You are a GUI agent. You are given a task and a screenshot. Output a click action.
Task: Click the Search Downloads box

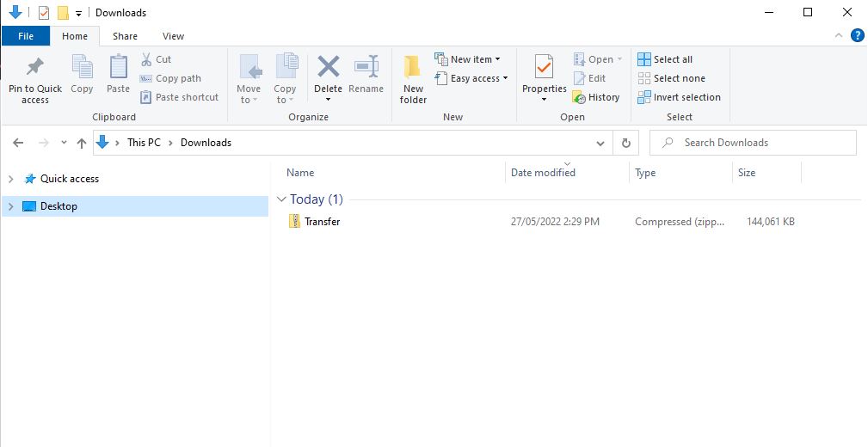[753, 143]
